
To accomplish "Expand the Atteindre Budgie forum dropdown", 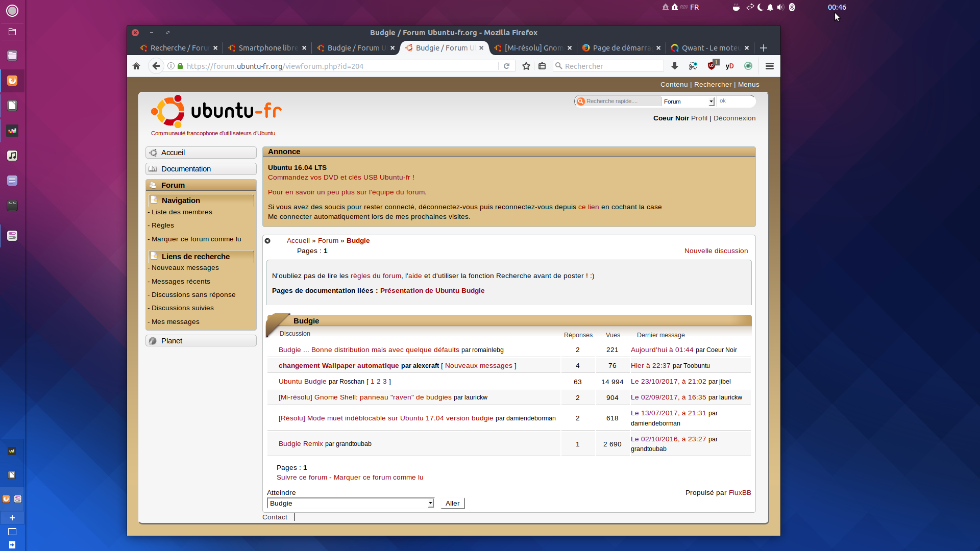I will (350, 503).
